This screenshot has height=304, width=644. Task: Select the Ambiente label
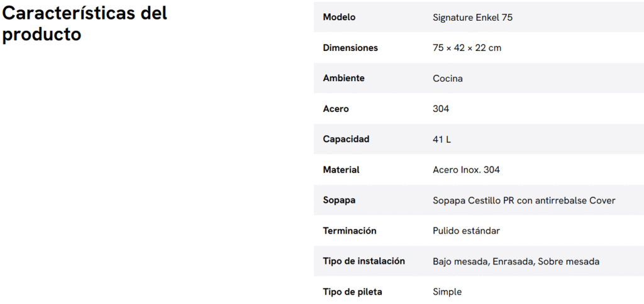(343, 79)
